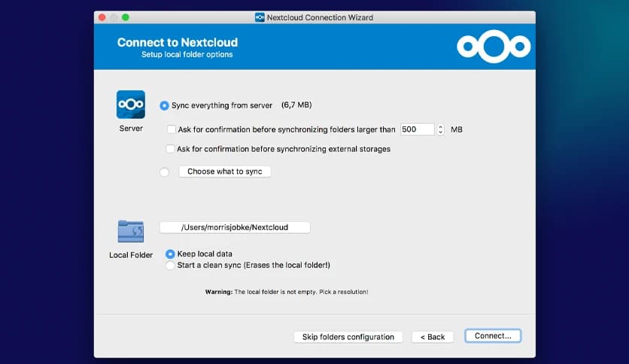
Task: Focus the 500 MB size input field
Action: click(x=417, y=129)
